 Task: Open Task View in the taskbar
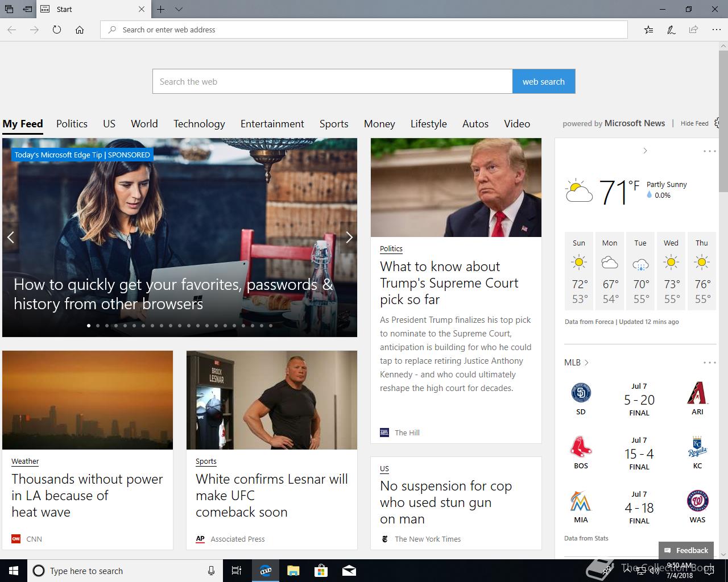[237, 571]
